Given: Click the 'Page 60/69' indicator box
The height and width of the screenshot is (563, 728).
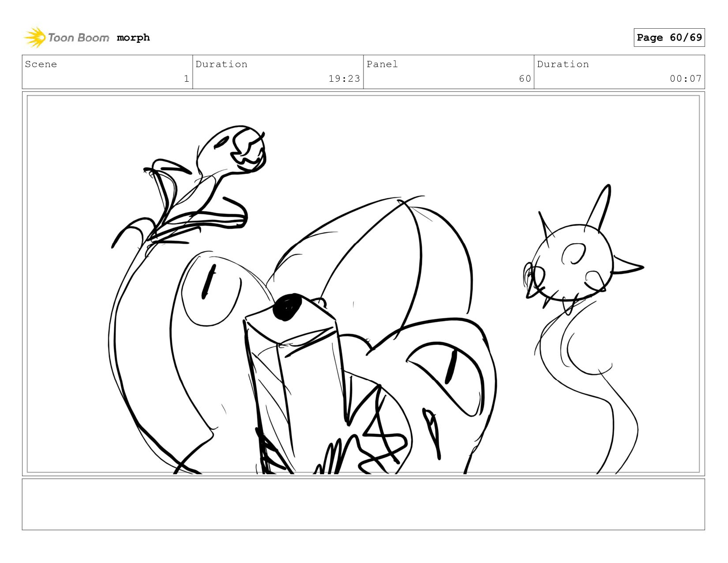Looking at the screenshot, I should tap(669, 38).
